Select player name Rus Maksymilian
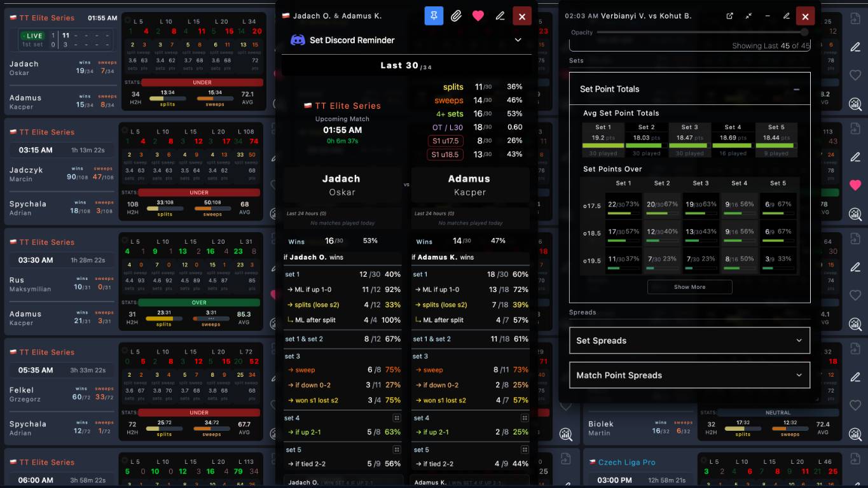This screenshot has height=488, width=868. pyautogui.click(x=30, y=284)
